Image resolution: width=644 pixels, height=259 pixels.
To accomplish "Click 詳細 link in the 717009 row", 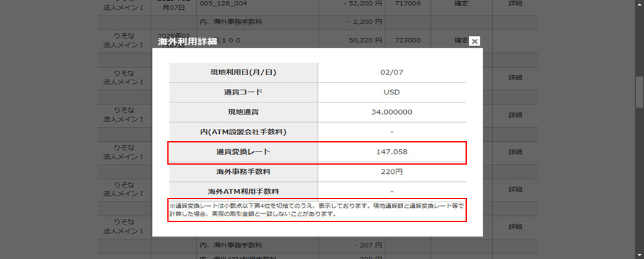I will click(515, 4).
